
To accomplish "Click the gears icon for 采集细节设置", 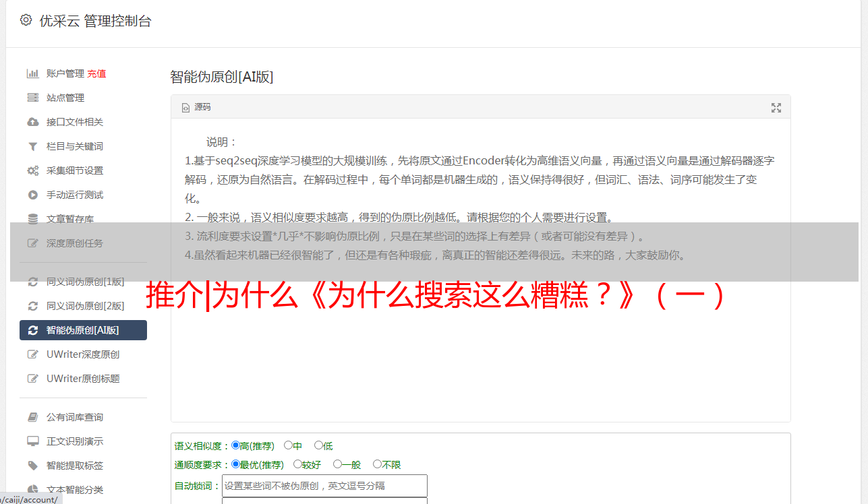I will [32, 170].
